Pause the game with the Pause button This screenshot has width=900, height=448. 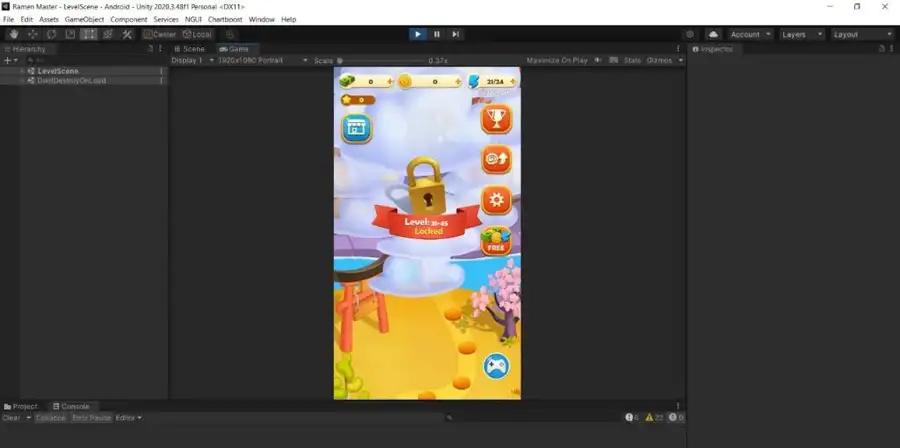pos(437,34)
